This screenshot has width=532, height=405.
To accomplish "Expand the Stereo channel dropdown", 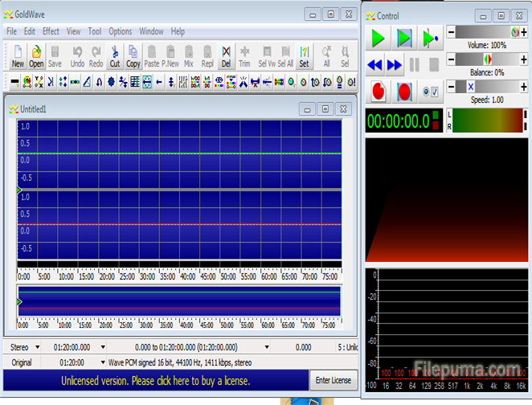I will pyautogui.click(x=38, y=347).
